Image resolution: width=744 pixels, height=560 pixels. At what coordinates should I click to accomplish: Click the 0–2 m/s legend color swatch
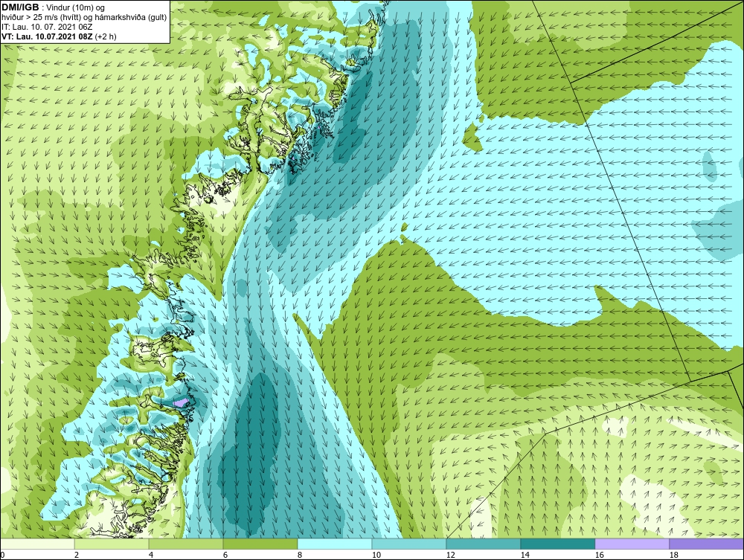pyautogui.click(x=37, y=544)
